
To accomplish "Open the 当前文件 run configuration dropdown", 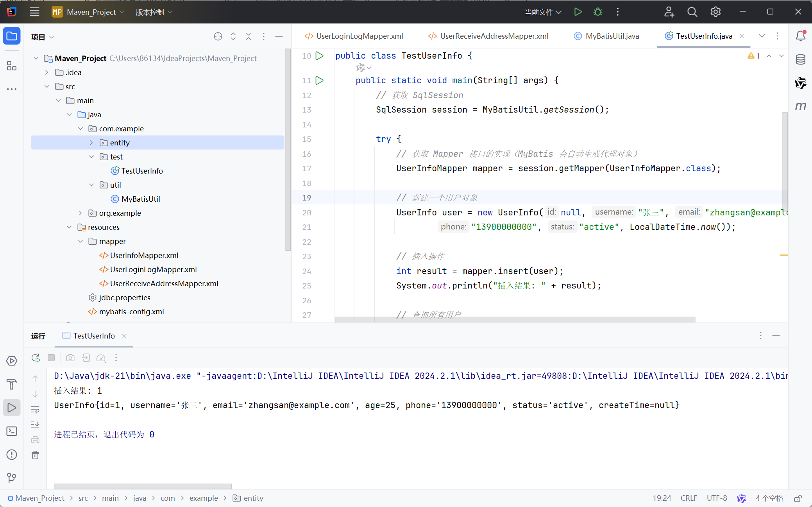I will pyautogui.click(x=543, y=12).
